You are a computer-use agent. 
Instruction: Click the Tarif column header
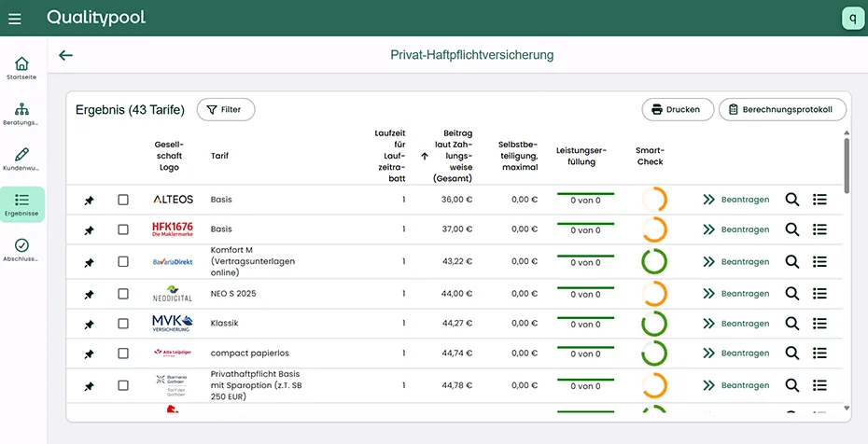[x=219, y=156]
